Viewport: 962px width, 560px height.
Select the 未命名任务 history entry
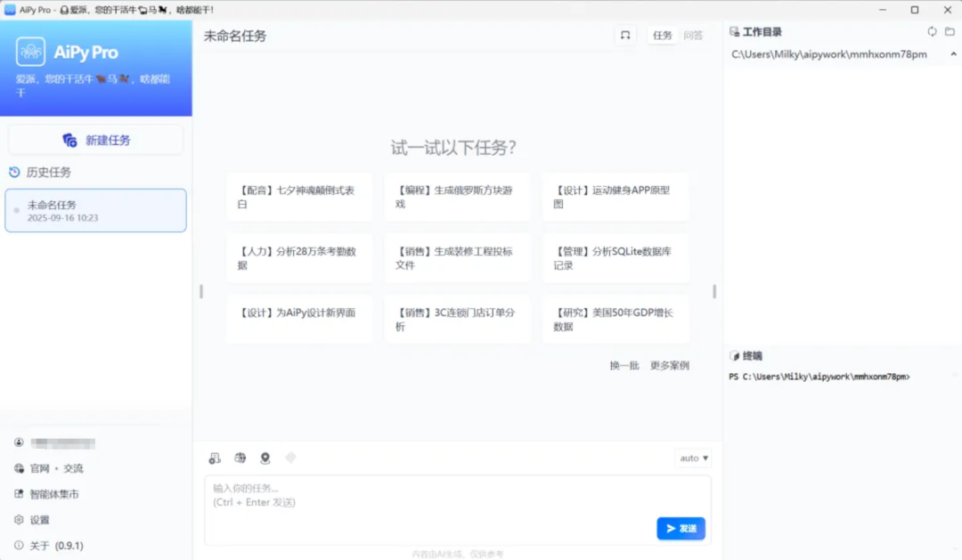[x=95, y=210]
